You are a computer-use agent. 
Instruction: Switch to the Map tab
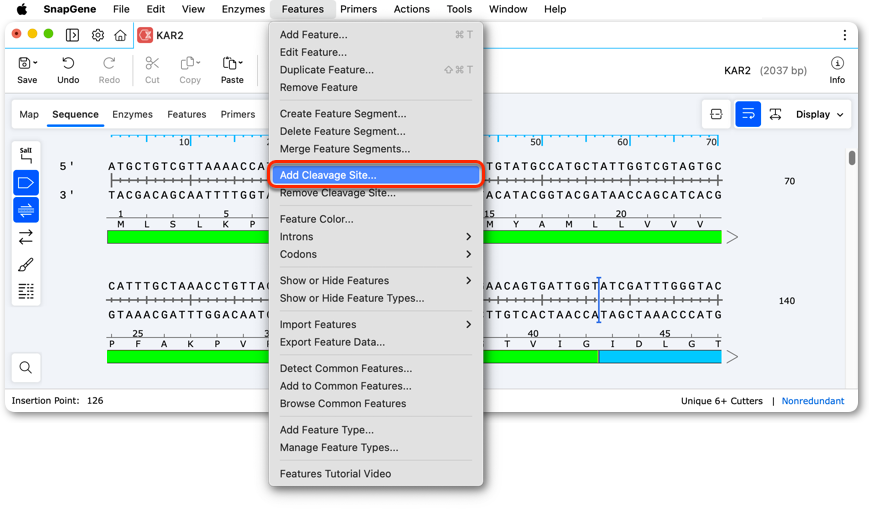(x=29, y=114)
